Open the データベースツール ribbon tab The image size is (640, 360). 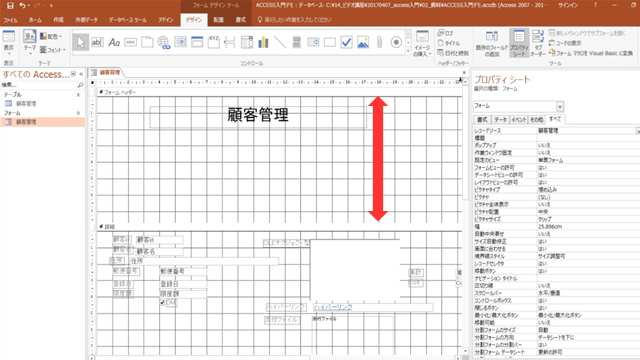(127, 20)
